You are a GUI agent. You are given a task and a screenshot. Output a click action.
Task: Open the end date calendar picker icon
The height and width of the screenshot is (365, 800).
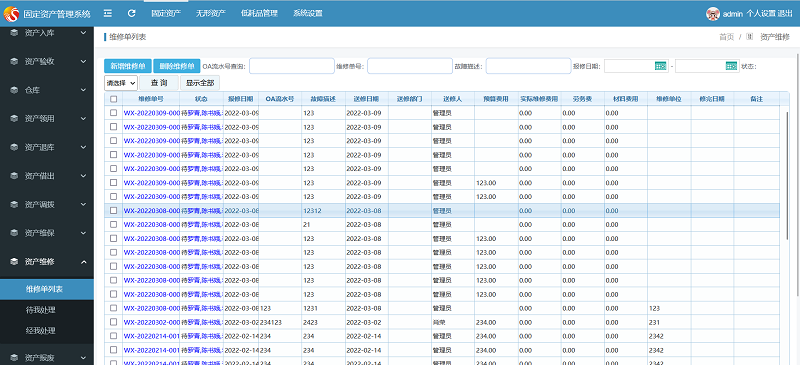click(x=732, y=66)
